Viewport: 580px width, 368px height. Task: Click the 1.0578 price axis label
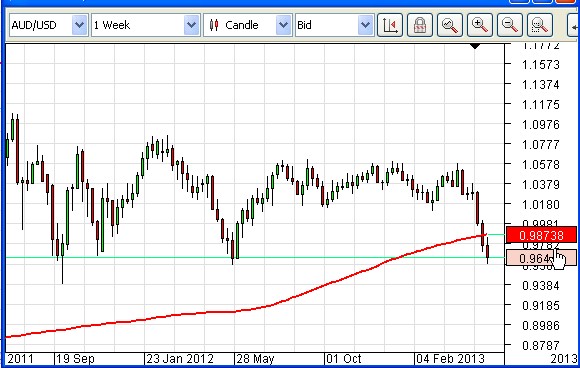pos(541,165)
